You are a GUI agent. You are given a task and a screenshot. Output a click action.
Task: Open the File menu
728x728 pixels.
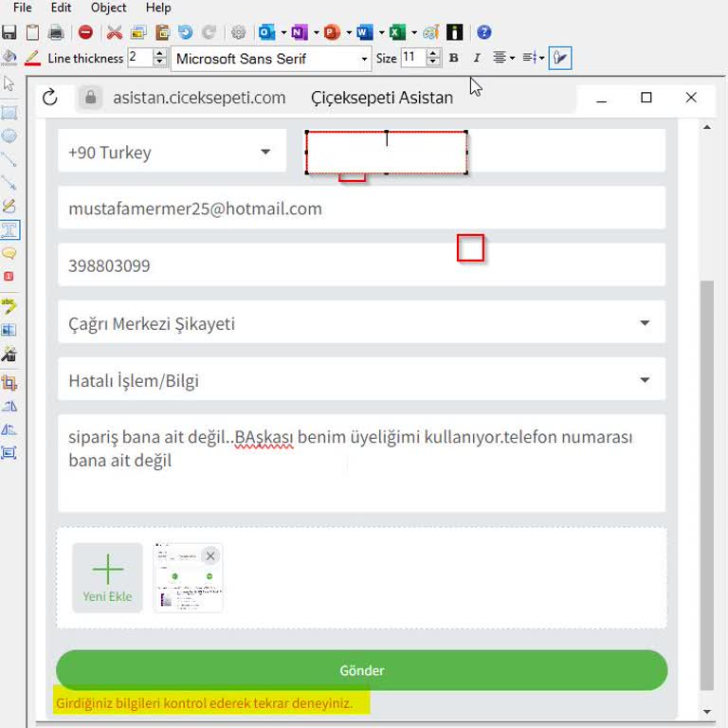[x=22, y=8]
